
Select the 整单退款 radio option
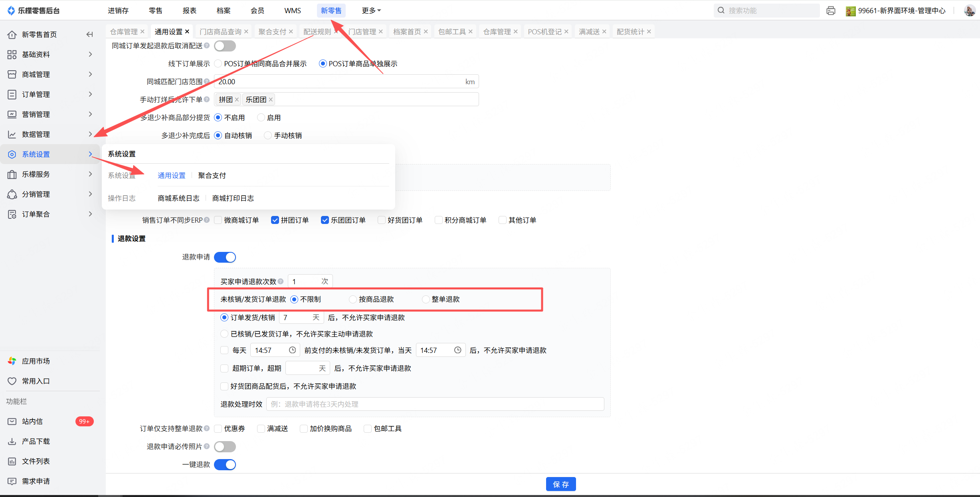click(x=426, y=299)
